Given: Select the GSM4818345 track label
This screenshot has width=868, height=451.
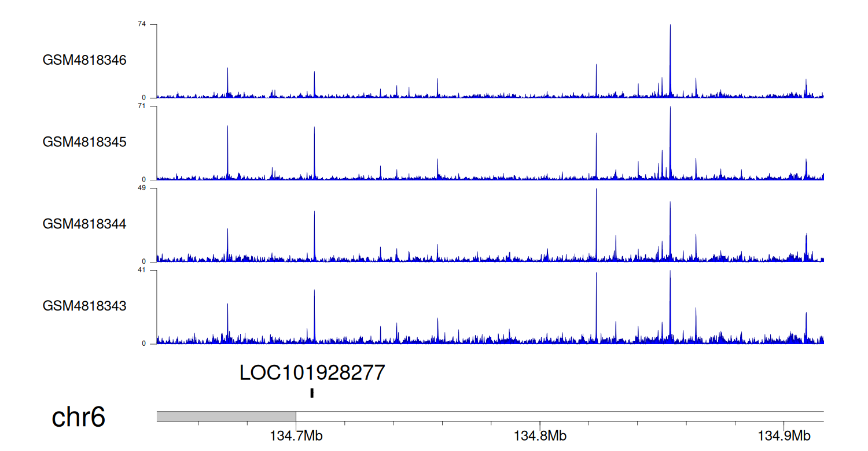Looking at the screenshot, I should 84,142.
